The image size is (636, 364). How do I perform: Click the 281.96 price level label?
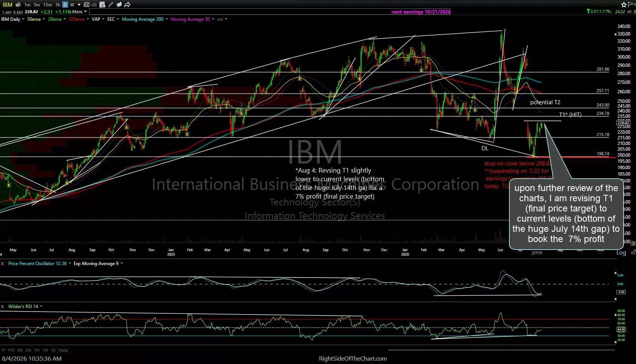[603, 69]
